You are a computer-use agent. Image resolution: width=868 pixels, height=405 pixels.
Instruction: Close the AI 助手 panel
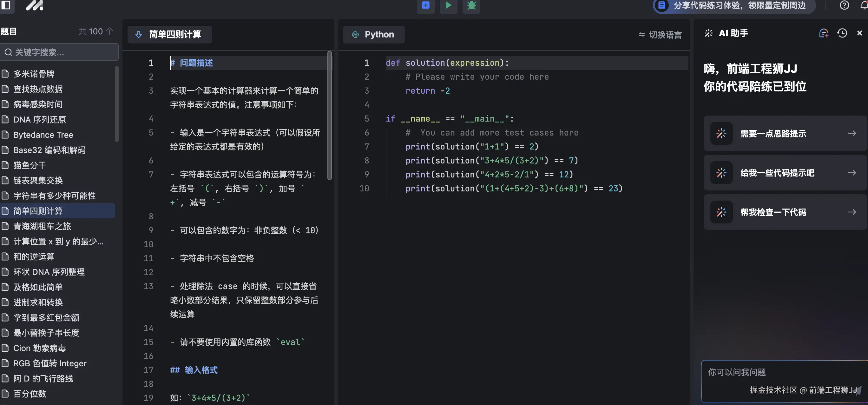859,33
